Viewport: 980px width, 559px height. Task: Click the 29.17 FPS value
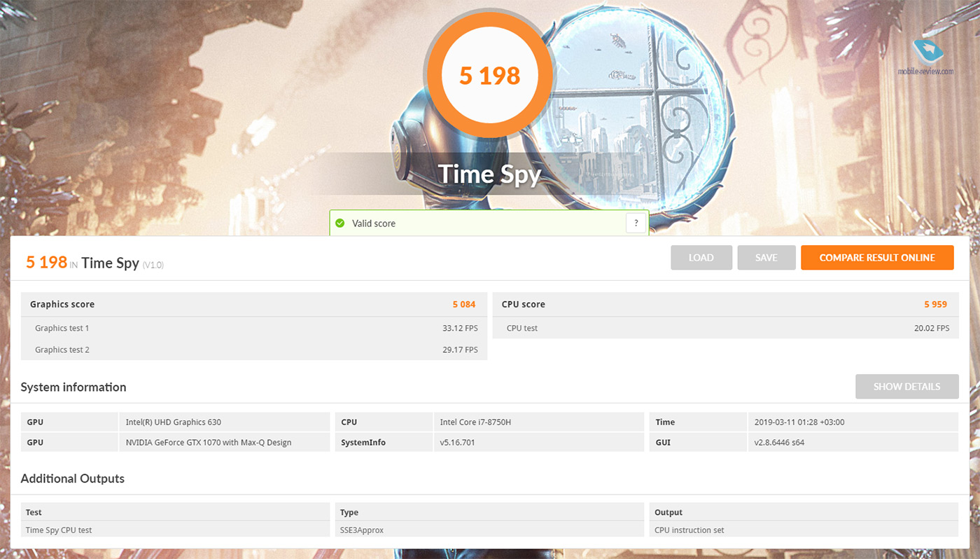click(461, 350)
